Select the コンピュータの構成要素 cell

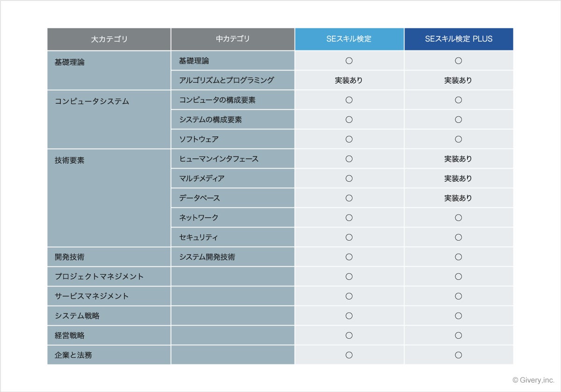pyautogui.click(x=233, y=100)
